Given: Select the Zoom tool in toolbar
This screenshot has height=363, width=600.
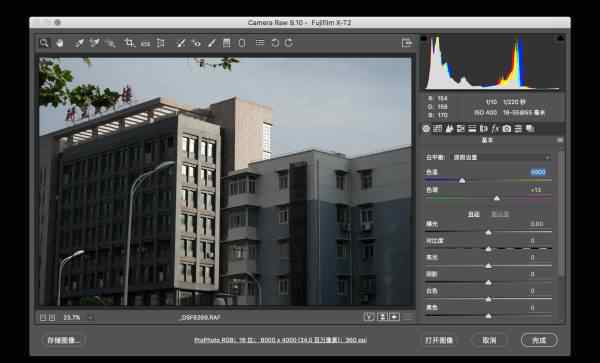Looking at the screenshot, I should coord(44,43).
